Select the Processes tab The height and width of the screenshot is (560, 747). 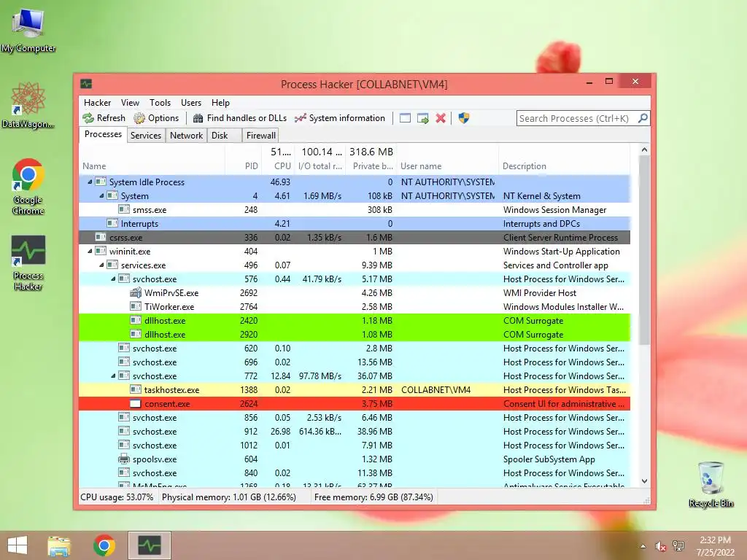pos(103,134)
